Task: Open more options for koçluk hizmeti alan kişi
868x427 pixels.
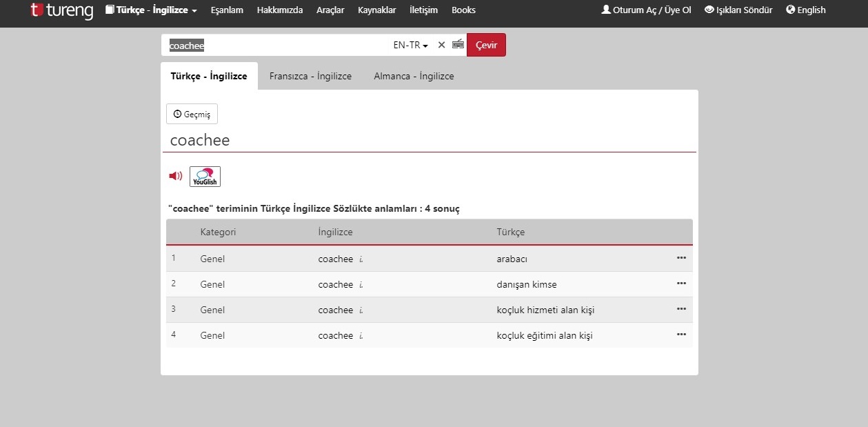Action: coord(681,309)
